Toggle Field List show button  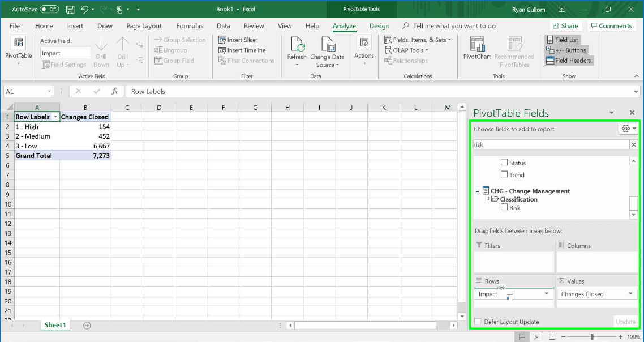[x=562, y=40]
